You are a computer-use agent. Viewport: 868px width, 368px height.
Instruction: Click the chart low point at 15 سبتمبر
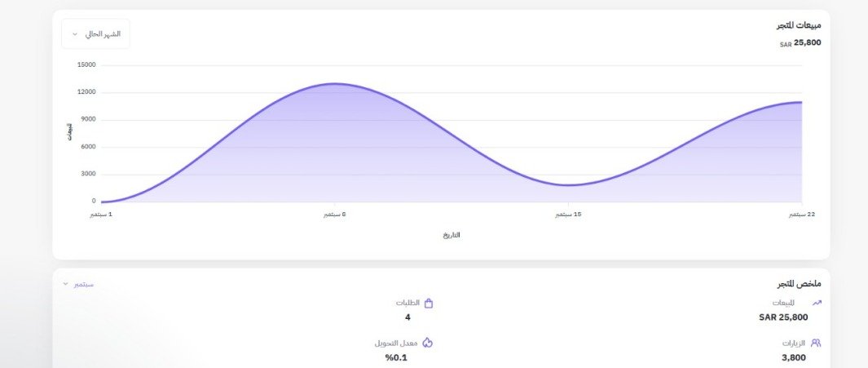tap(569, 185)
